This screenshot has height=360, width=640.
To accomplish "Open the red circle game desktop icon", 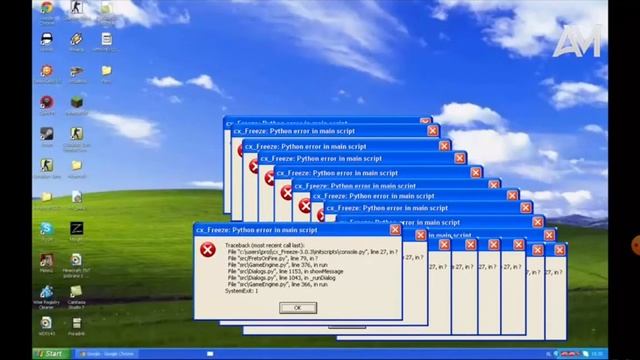I will (47, 102).
